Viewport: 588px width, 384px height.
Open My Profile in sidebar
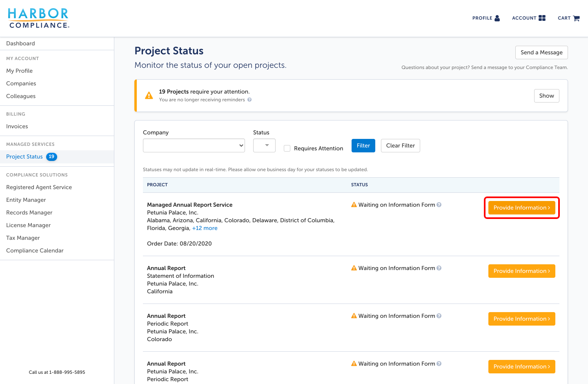point(19,71)
